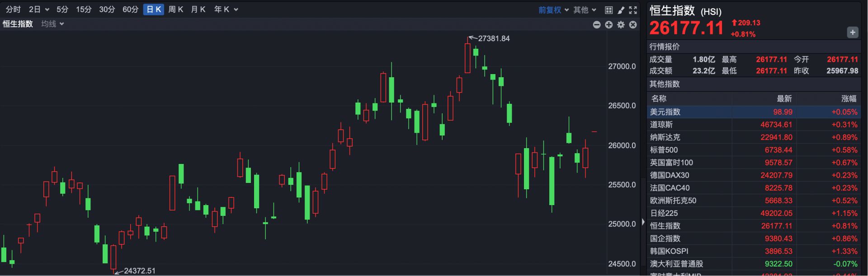Switch to the 分时 intraday tab
This screenshot has height=276, width=868.
(13, 9)
